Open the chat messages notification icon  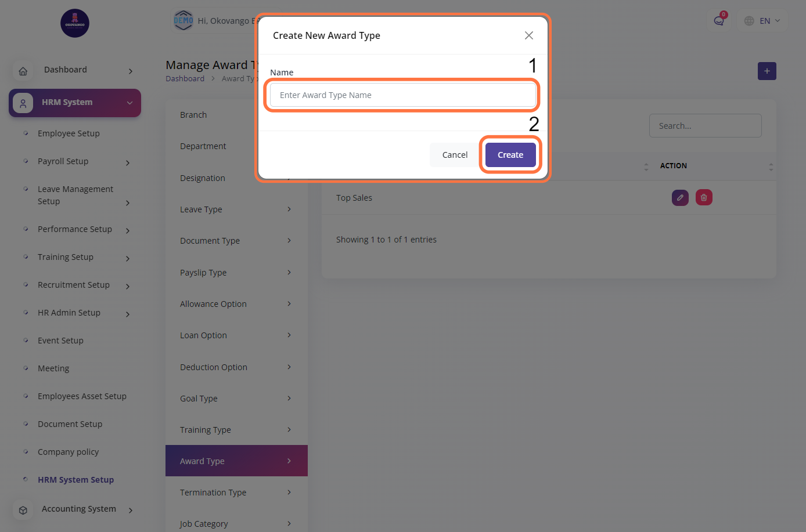click(x=719, y=21)
